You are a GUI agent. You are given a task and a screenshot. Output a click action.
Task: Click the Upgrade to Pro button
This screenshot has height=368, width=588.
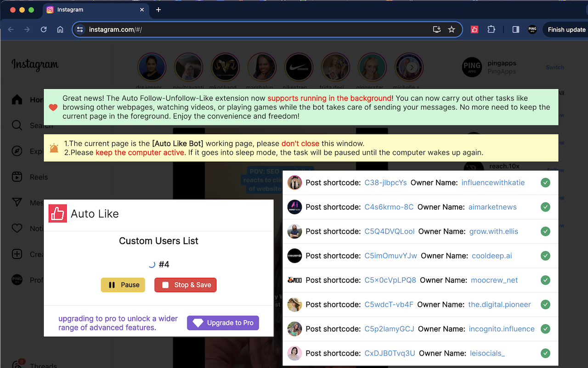pyautogui.click(x=223, y=323)
